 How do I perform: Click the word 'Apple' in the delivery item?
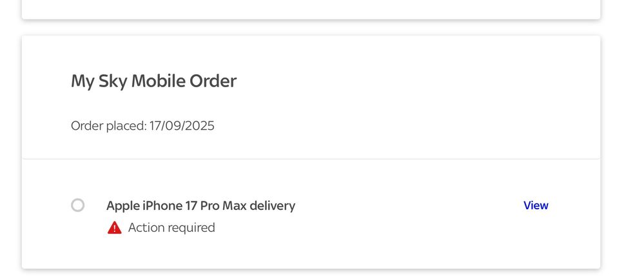click(122, 205)
